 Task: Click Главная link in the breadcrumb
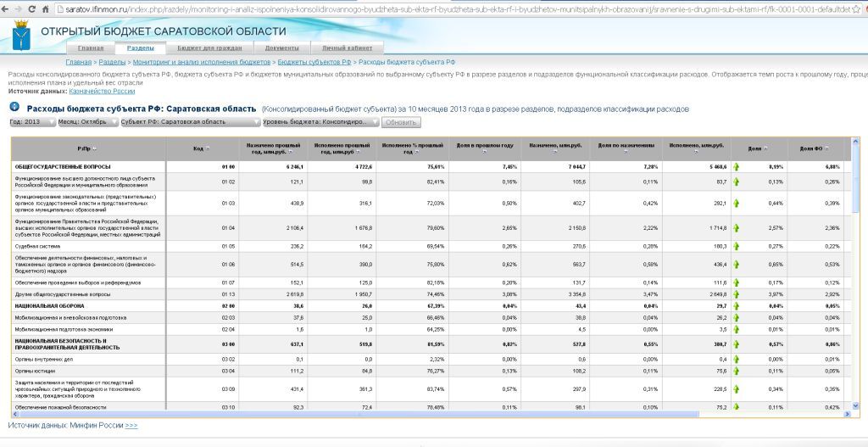(x=78, y=62)
